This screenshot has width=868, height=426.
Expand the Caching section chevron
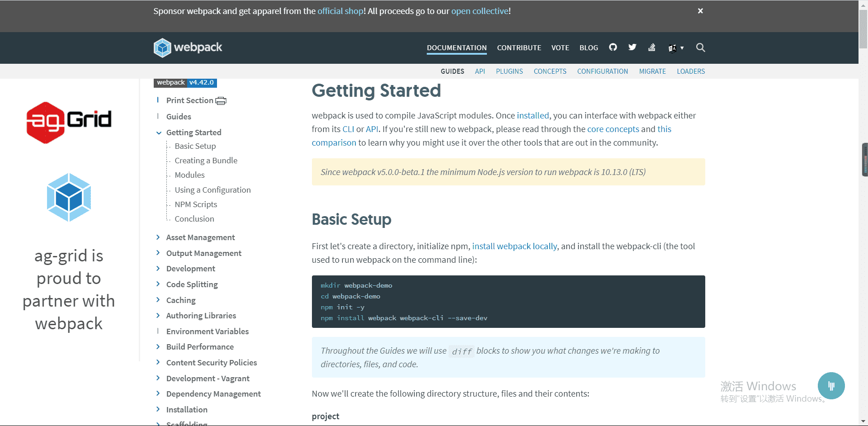pos(158,300)
